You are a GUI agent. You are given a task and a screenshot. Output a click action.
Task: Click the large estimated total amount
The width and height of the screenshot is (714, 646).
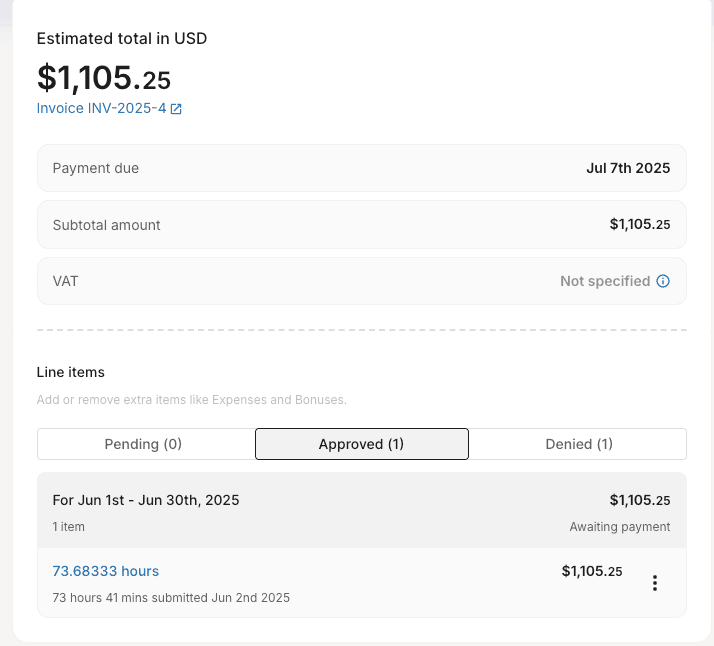(104, 77)
